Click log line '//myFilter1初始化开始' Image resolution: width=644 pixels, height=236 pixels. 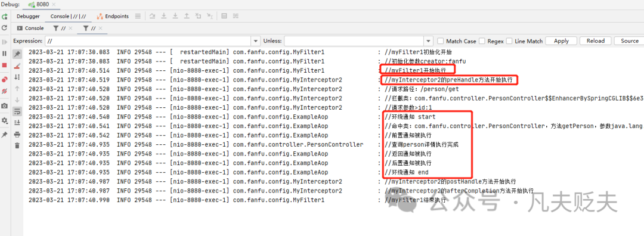[418, 52]
